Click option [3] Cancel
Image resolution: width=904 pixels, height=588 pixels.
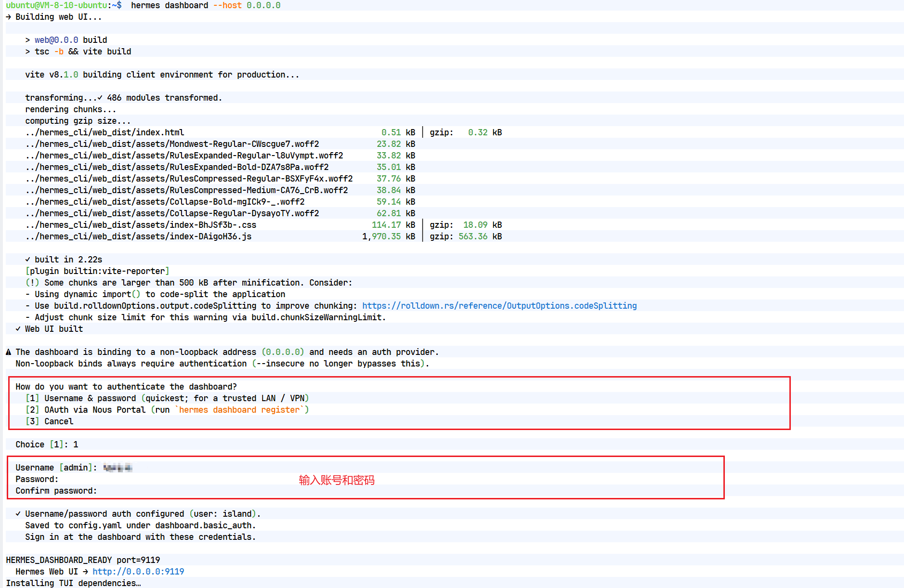(x=49, y=421)
